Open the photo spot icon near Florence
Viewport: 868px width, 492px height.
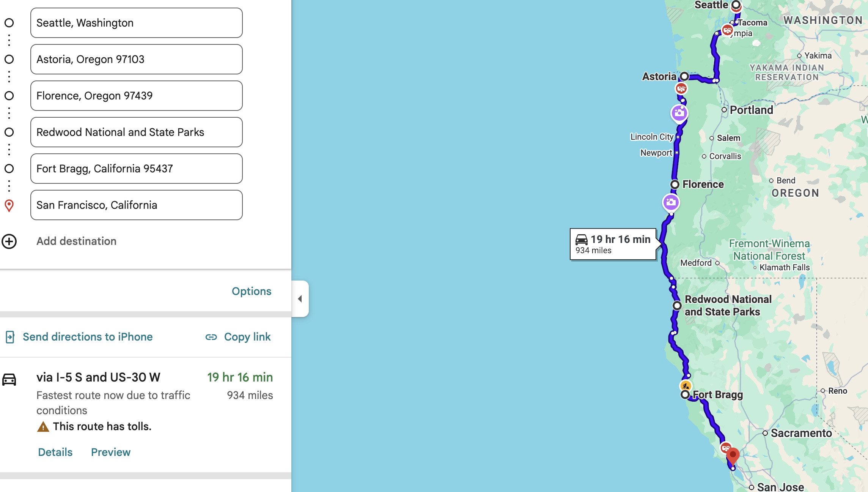pyautogui.click(x=672, y=202)
